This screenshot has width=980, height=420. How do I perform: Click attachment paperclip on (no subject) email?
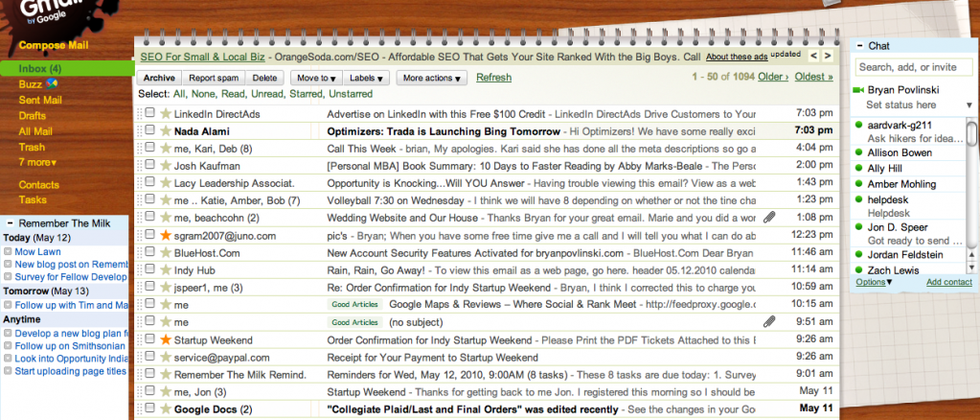(769, 322)
